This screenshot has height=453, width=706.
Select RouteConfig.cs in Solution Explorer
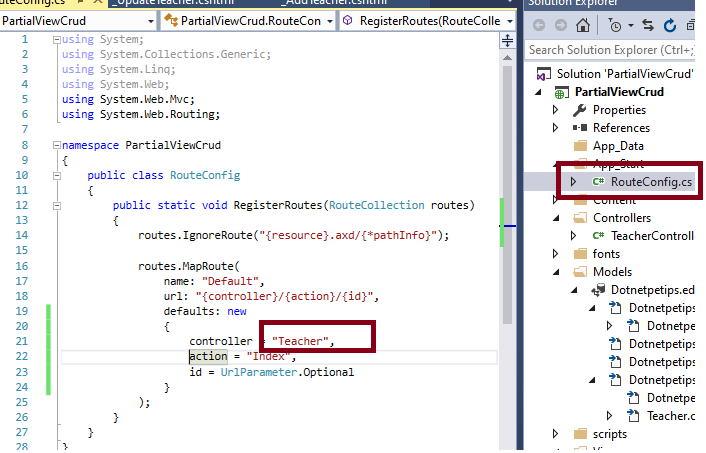coord(651,182)
